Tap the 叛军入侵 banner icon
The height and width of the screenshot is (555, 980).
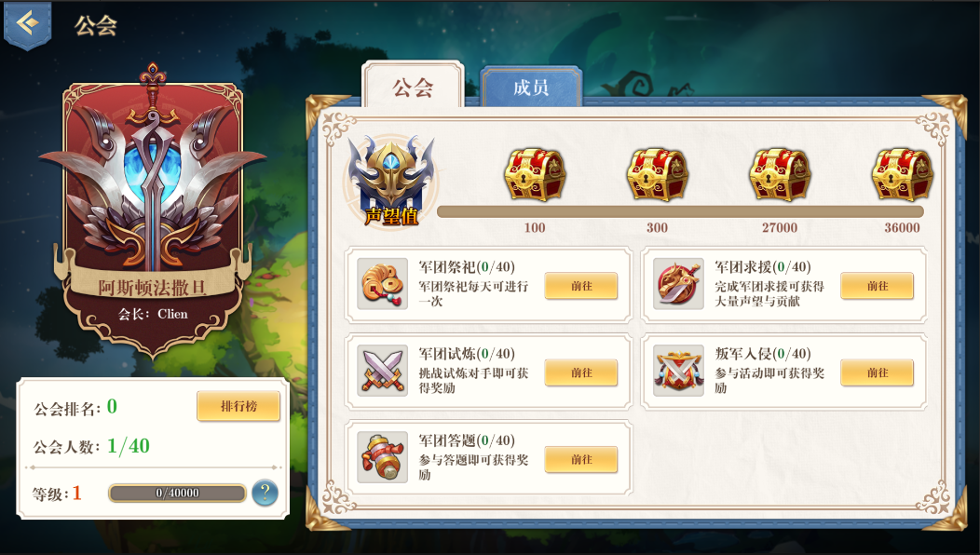click(x=678, y=371)
